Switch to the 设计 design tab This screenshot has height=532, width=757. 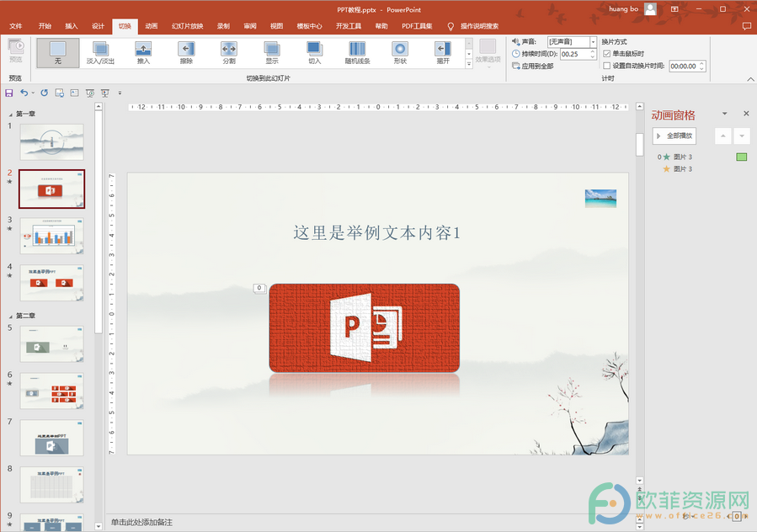(x=98, y=26)
